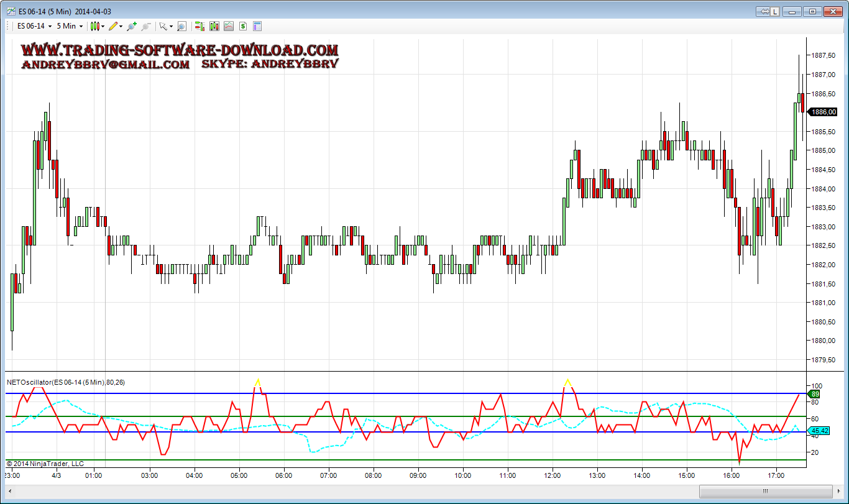Open the Data Series candlestick icon

point(214,26)
